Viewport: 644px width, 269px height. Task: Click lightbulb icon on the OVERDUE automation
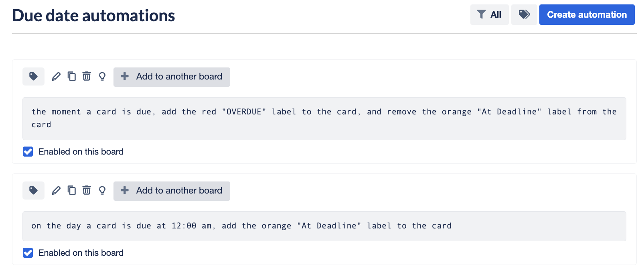tap(102, 76)
